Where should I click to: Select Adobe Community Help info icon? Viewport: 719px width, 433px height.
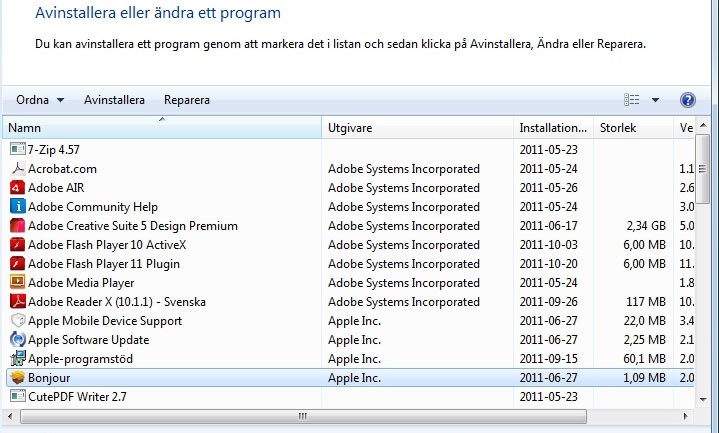[x=17, y=207]
